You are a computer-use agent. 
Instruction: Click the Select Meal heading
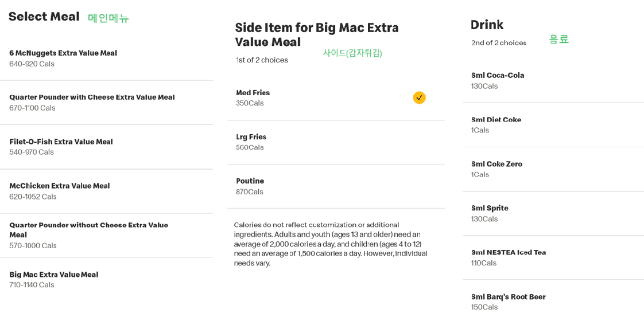pos(44,17)
